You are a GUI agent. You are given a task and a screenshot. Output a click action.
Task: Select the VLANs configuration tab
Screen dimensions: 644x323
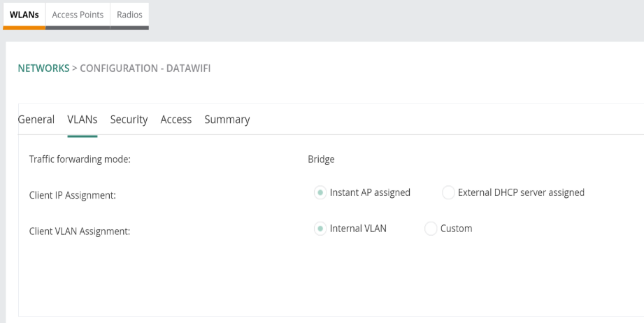tap(82, 120)
